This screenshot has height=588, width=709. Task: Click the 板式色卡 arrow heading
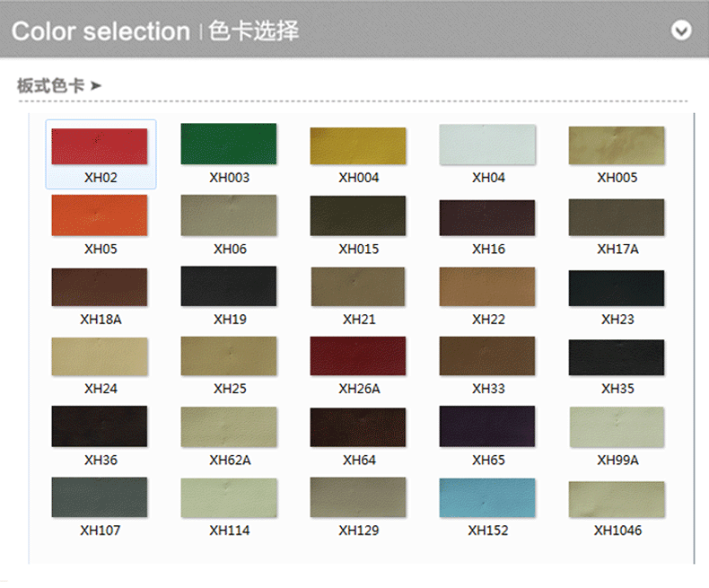coord(59,85)
